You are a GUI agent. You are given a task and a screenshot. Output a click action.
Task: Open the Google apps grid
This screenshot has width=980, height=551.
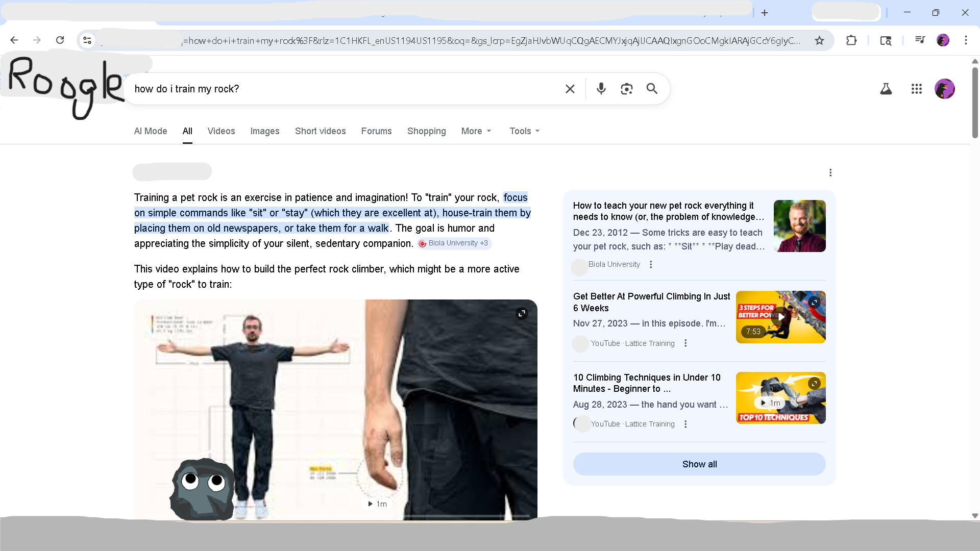pos(917,89)
